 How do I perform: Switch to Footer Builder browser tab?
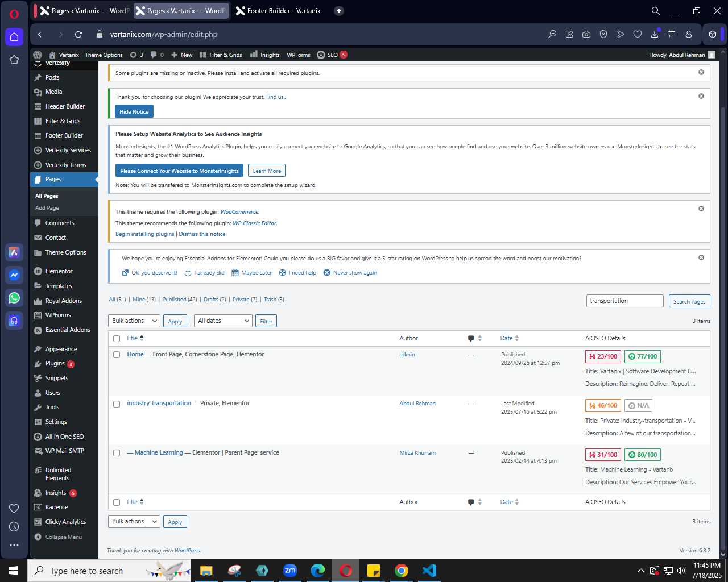click(x=278, y=11)
